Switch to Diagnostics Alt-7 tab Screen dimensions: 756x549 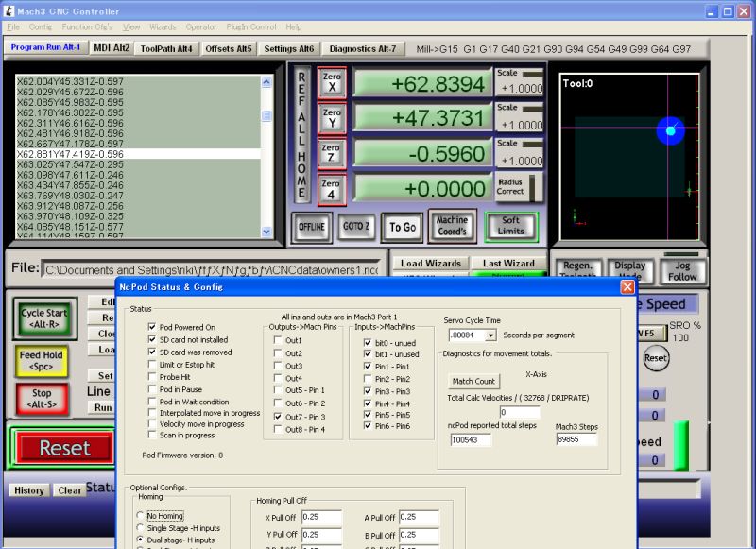tap(363, 49)
